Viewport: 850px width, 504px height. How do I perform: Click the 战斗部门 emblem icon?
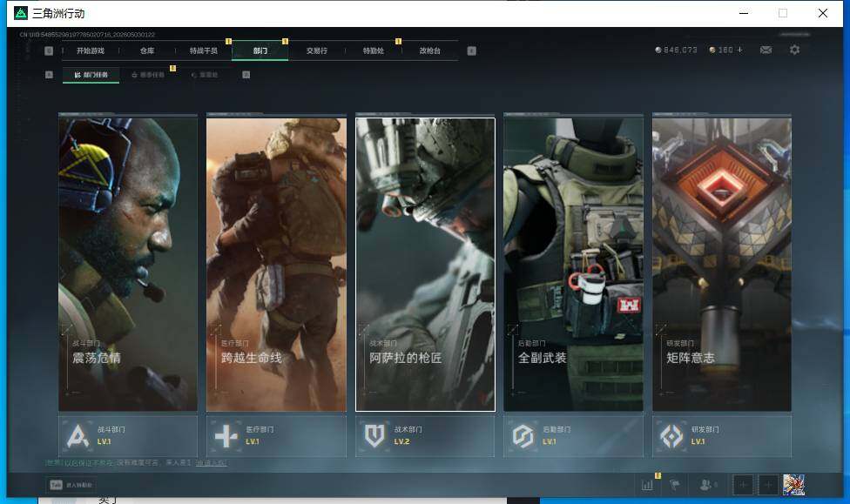tap(78, 436)
